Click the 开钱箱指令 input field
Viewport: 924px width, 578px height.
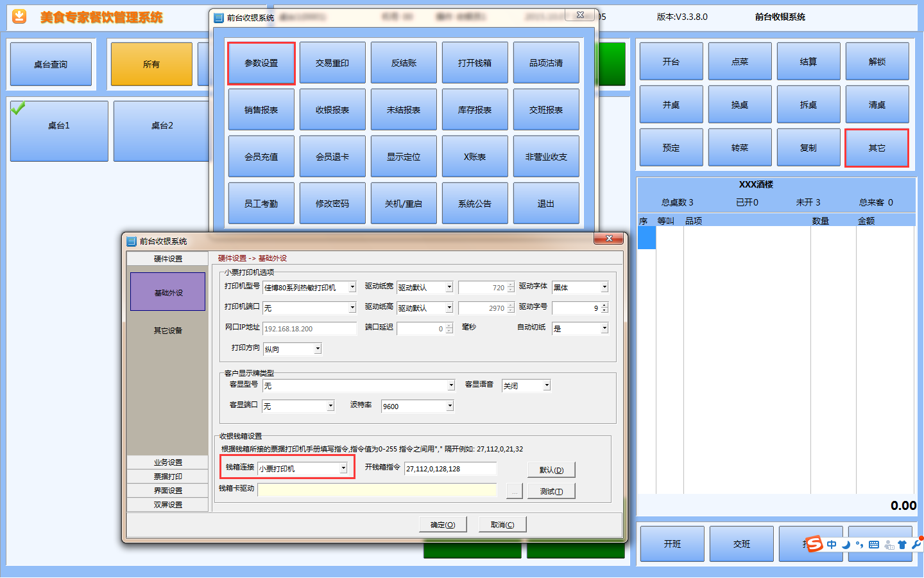click(x=450, y=469)
